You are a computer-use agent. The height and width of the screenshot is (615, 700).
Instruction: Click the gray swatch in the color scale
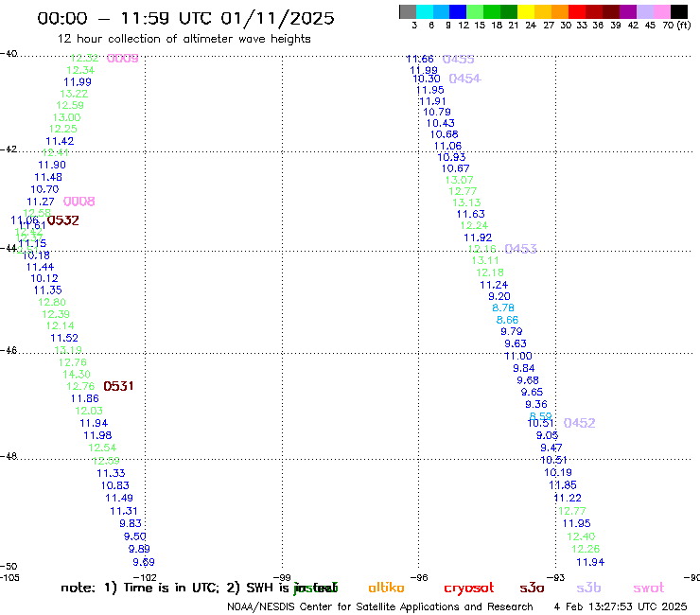[x=408, y=11]
